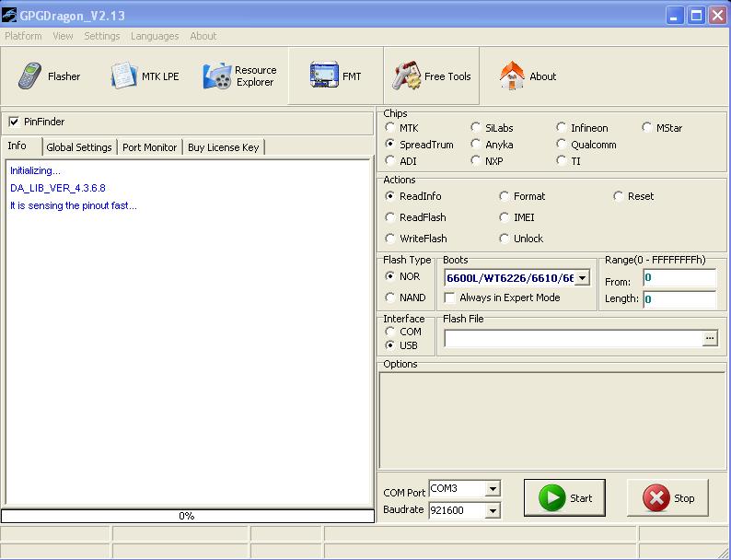Launch Resource Explorer
The image size is (731, 560).
(239, 76)
